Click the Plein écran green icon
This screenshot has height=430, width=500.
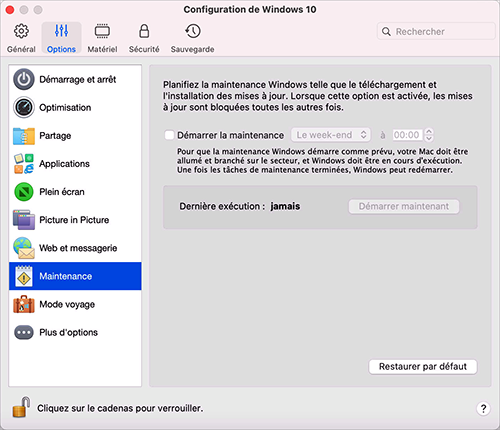tap(24, 192)
